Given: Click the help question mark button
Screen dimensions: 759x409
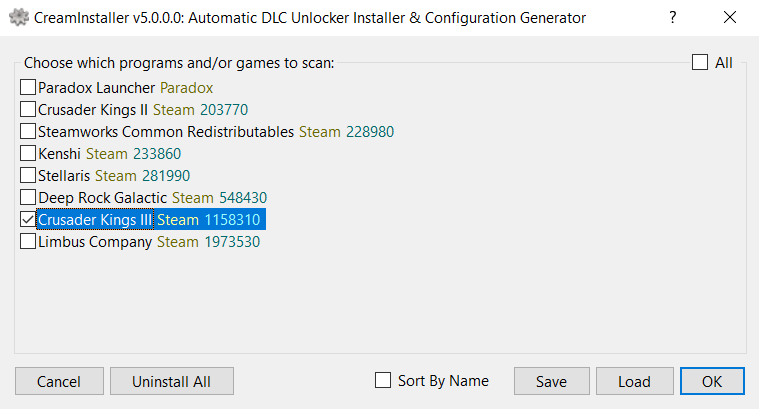Looking at the screenshot, I should pyautogui.click(x=671, y=17).
